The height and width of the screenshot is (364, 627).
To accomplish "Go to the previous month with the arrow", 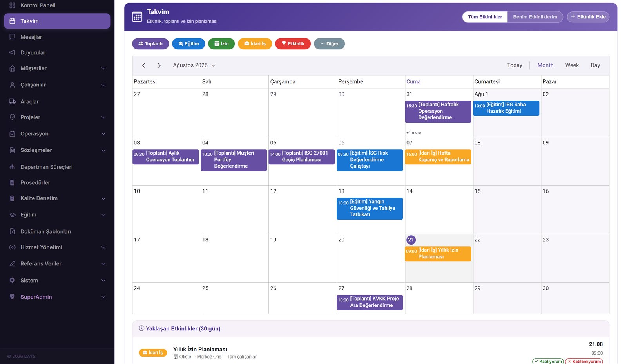I will click(x=144, y=65).
